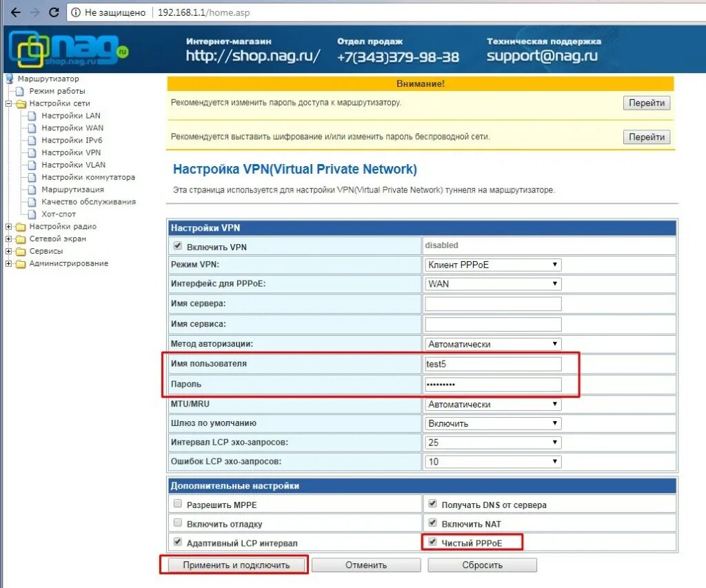Click folder icon of Администрирование
Screen dimensions: 706x588
pyautogui.click(x=21, y=264)
